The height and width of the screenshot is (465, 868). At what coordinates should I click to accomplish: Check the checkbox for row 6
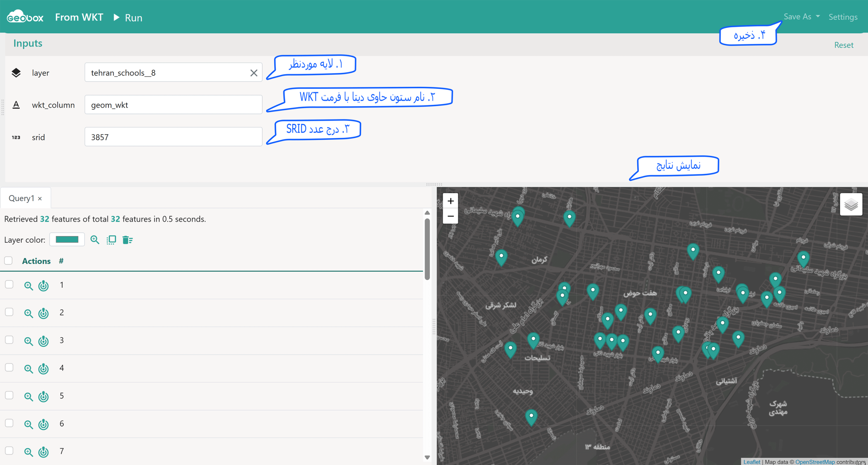[x=9, y=423]
